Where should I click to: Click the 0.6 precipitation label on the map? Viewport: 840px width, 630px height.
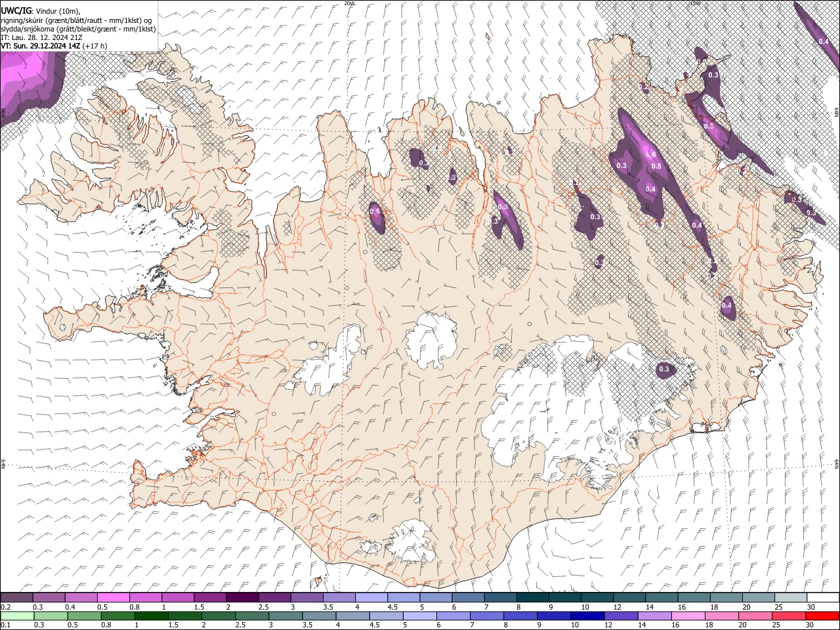(x=651, y=155)
